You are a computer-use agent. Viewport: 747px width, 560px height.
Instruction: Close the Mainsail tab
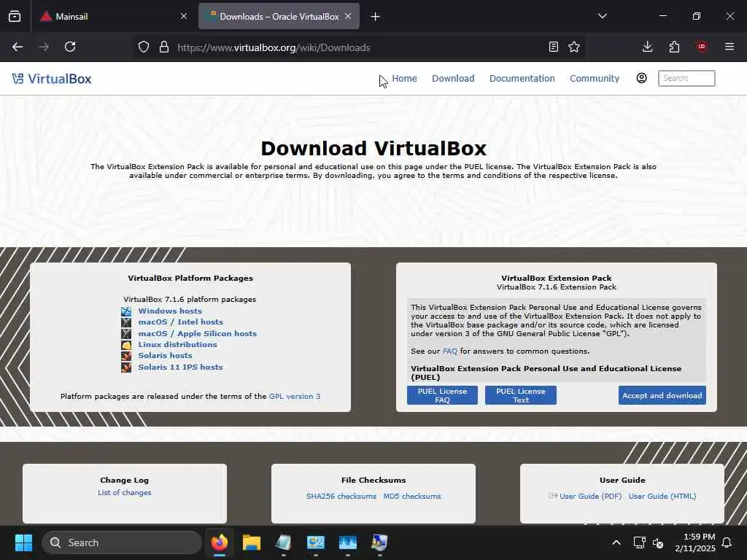tap(184, 16)
